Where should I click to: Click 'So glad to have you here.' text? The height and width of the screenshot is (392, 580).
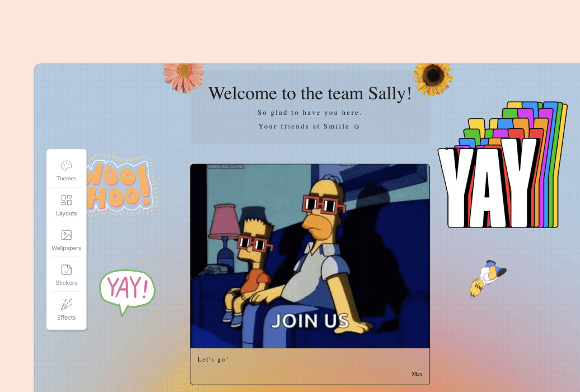coord(310,113)
